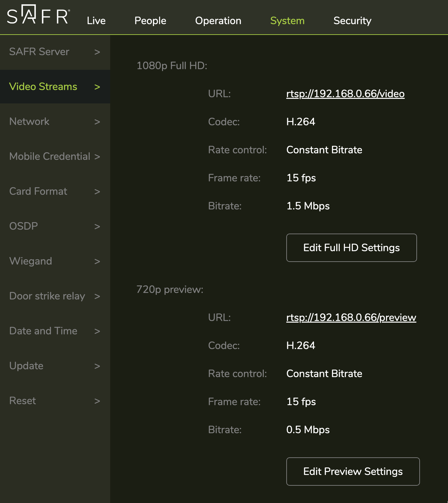Open the Live tab

pyautogui.click(x=96, y=21)
